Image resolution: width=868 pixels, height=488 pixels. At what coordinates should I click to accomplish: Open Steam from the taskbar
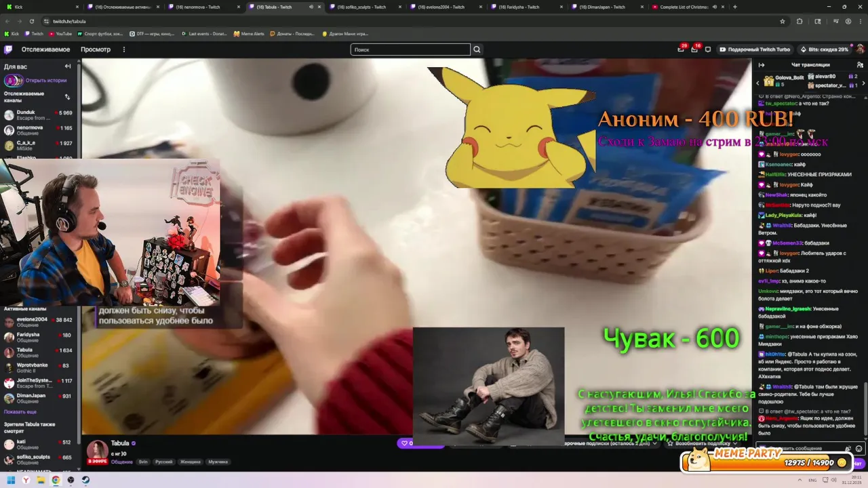tap(85, 480)
